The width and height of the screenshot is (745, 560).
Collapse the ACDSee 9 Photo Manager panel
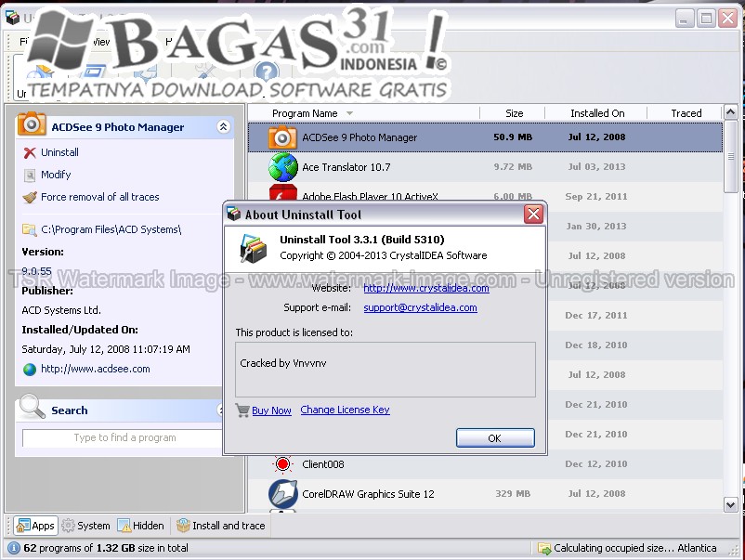223,127
